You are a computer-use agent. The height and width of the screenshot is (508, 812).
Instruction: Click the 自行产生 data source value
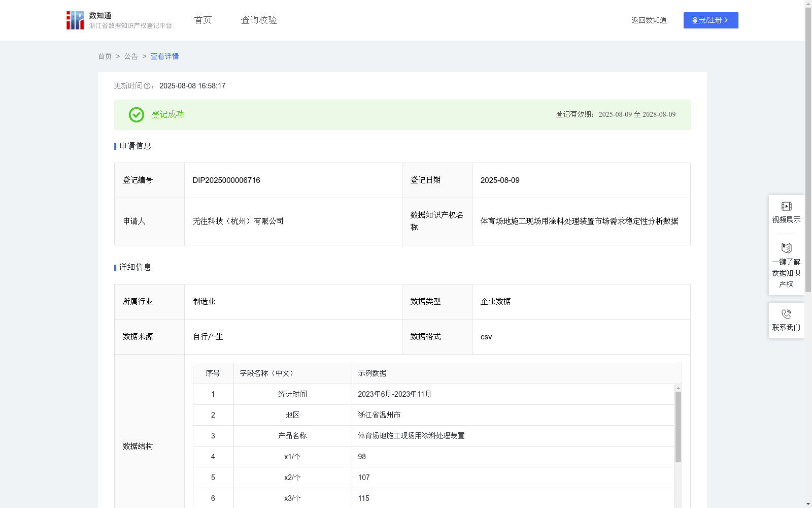point(208,337)
